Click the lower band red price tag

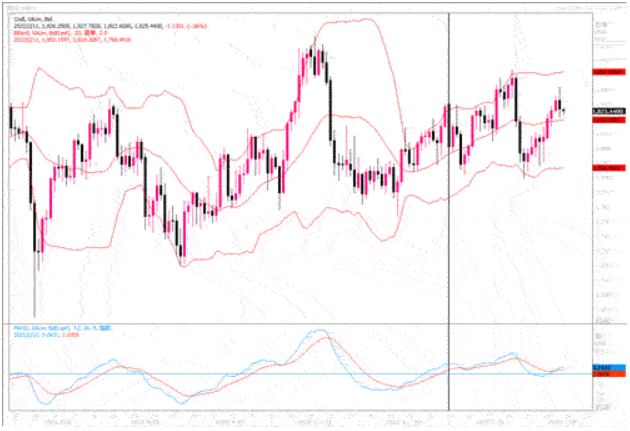607,167
